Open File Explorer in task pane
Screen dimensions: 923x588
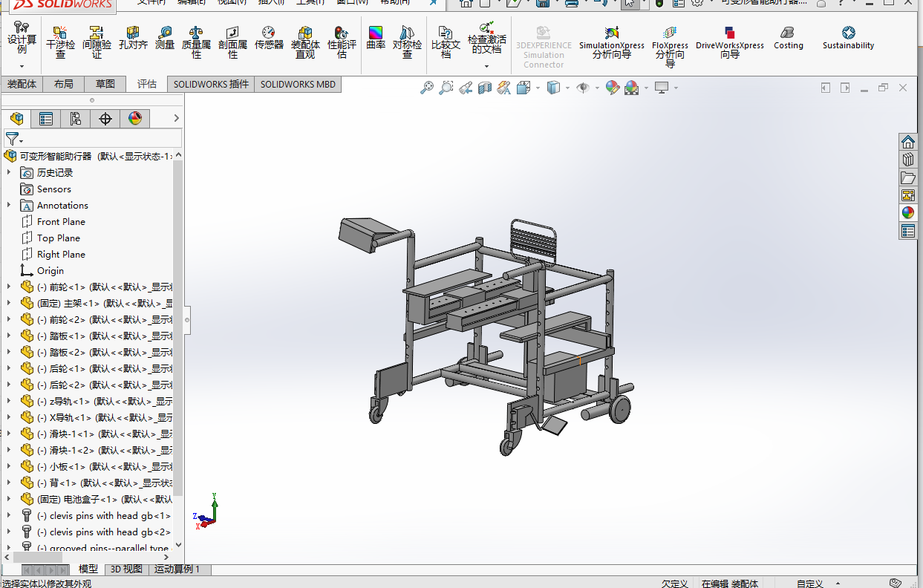(908, 177)
